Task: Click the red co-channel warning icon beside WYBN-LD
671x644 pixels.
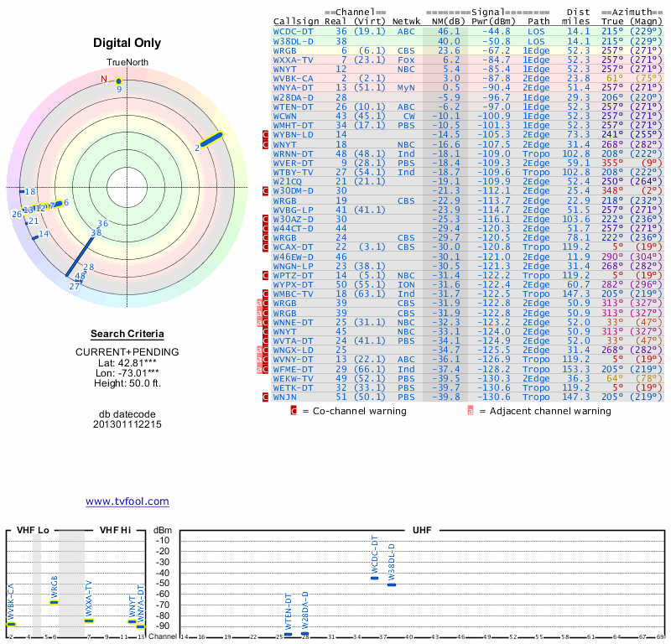Action: coord(267,134)
